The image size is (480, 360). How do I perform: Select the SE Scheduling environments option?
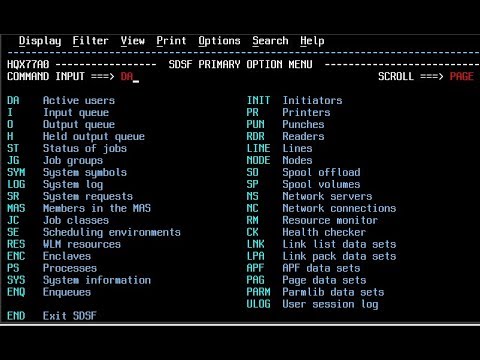pos(94,232)
